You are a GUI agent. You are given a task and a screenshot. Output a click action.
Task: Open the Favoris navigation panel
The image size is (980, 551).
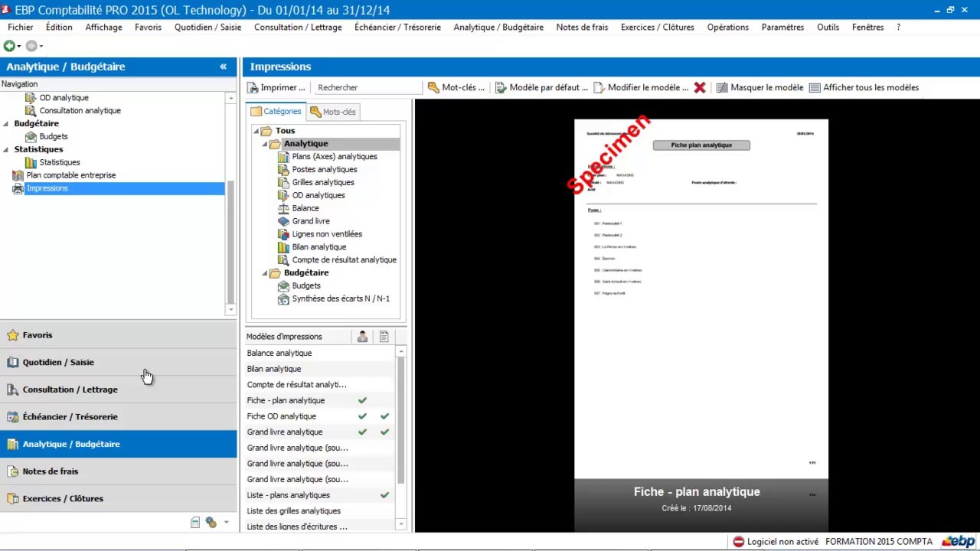(119, 335)
